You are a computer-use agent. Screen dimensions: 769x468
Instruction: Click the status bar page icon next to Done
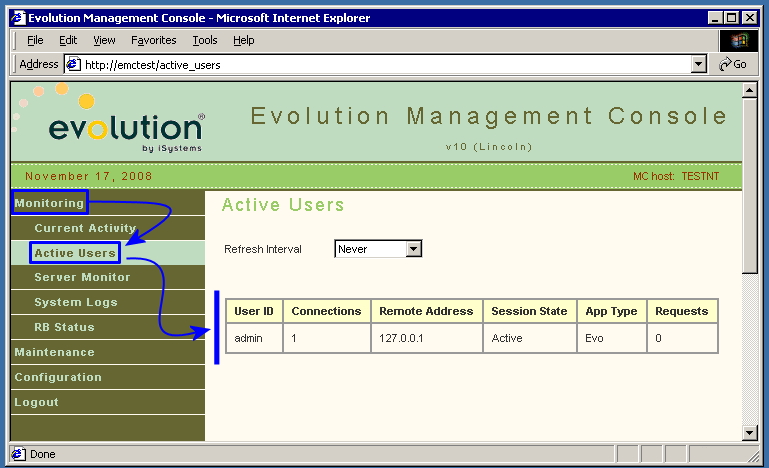pyautogui.click(x=19, y=454)
